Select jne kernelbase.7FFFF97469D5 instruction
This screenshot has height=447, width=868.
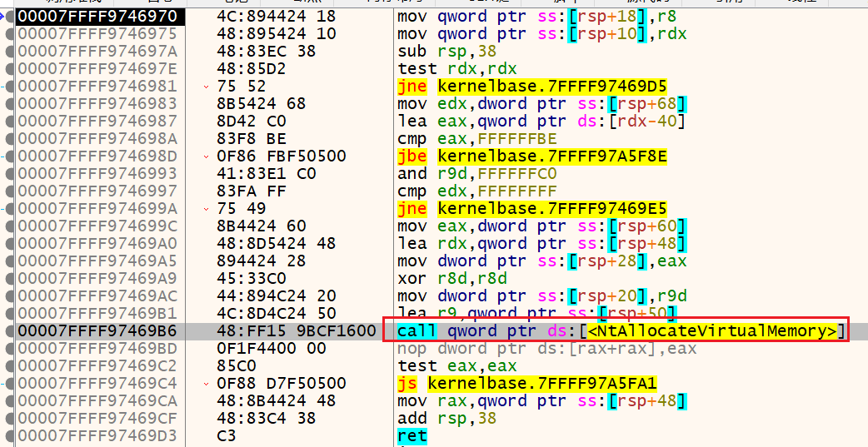click(532, 87)
